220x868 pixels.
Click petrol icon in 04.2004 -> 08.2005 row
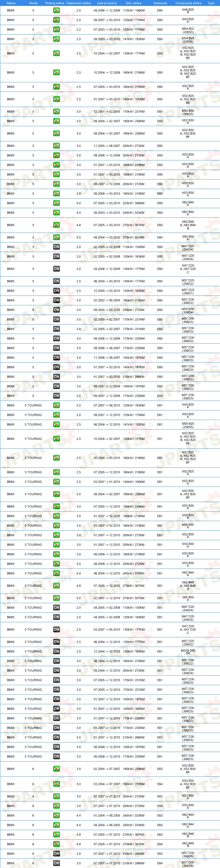point(56,825)
